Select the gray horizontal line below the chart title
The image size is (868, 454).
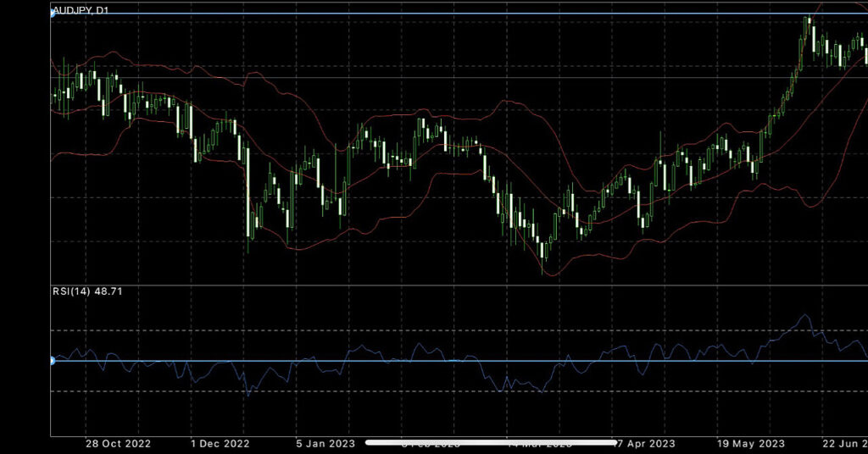(424, 78)
